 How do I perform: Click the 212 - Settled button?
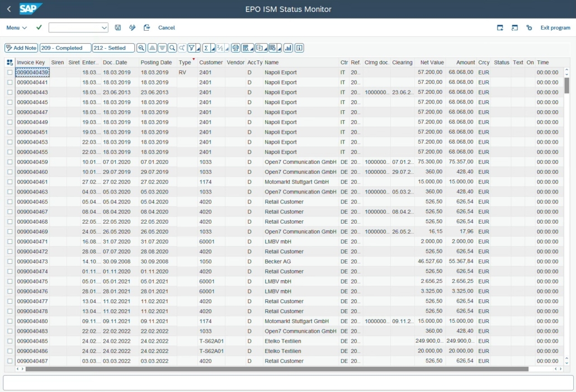coord(113,48)
